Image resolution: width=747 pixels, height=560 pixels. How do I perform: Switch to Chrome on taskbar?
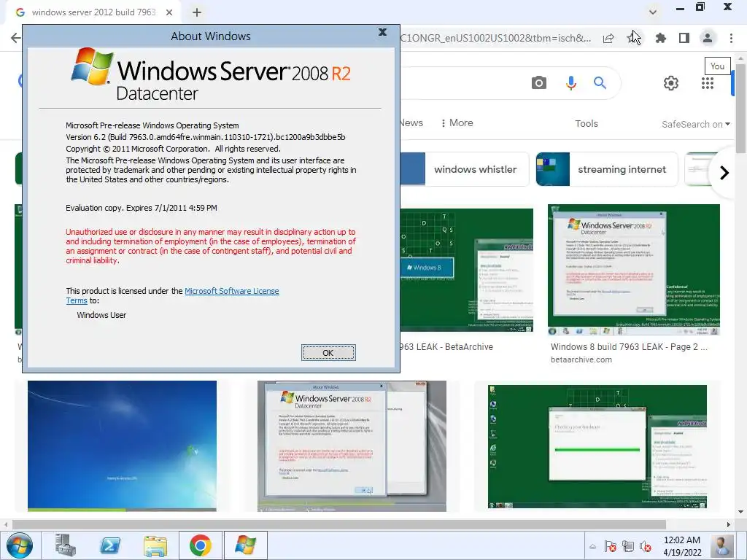click(201, 545)
